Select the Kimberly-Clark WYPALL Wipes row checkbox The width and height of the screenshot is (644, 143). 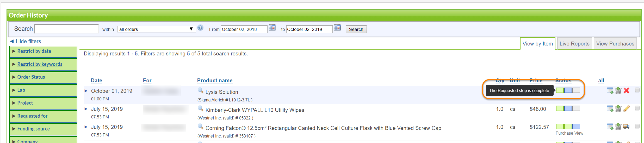(637, 108)
